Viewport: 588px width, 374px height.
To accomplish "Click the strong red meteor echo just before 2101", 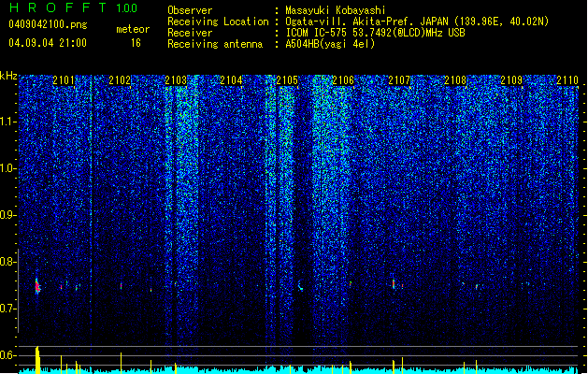I will click(x=37, y=287).
